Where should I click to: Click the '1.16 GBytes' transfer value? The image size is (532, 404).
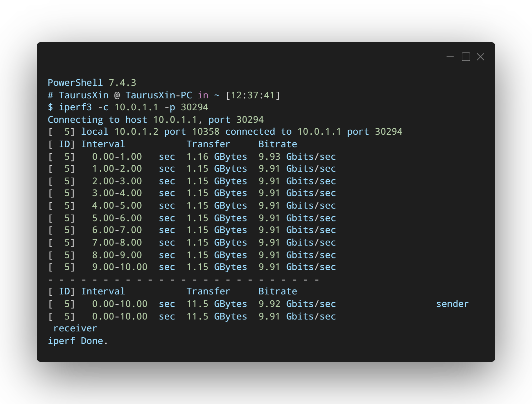(x=217, y=156)
